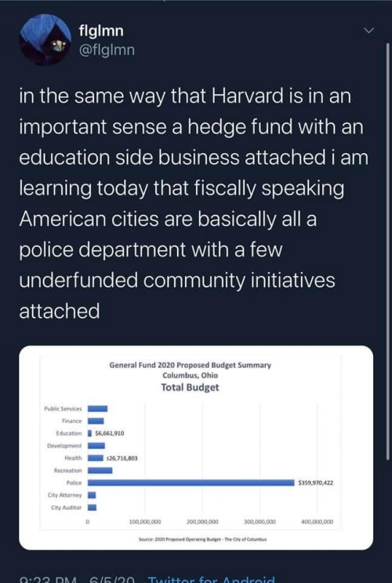This screenshot has width=392, height=583.
Task: Click the City Attorney bar
Action: 92,495
